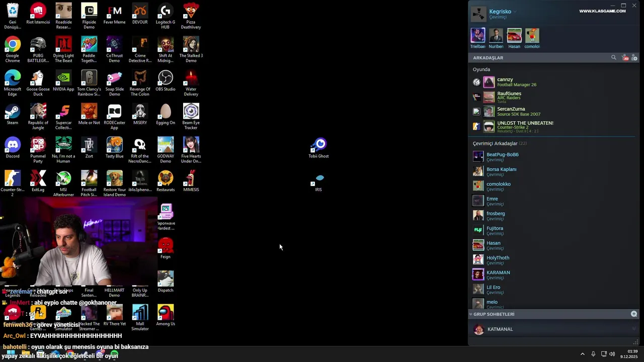This screenshot has height=362, width=644.
Task: Open the taskbar volume control
Action: click(x=612, y=354)
